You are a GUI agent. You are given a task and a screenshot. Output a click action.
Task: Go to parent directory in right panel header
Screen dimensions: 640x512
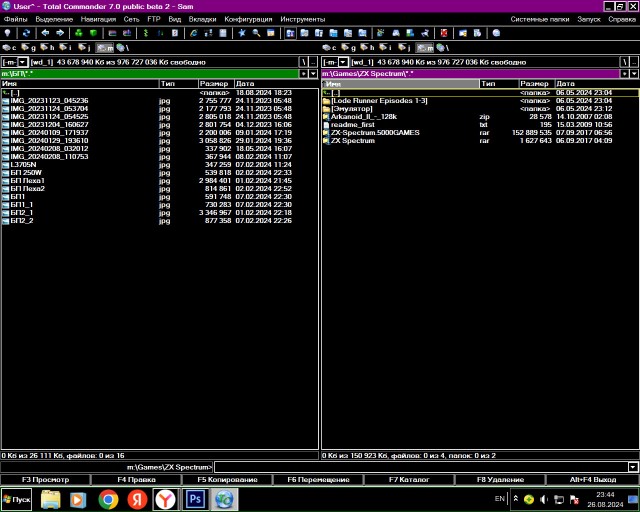[634, 62]
